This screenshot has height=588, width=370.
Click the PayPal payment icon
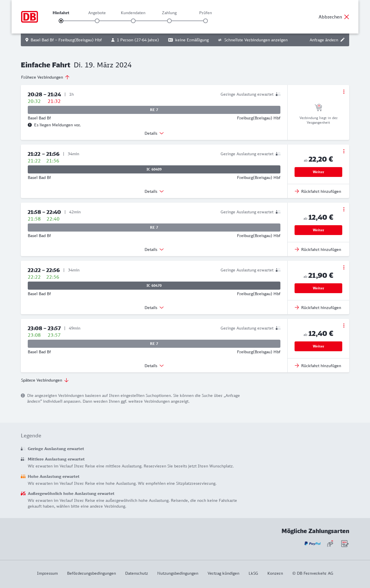pyautogui.click(x=312, y=544)
